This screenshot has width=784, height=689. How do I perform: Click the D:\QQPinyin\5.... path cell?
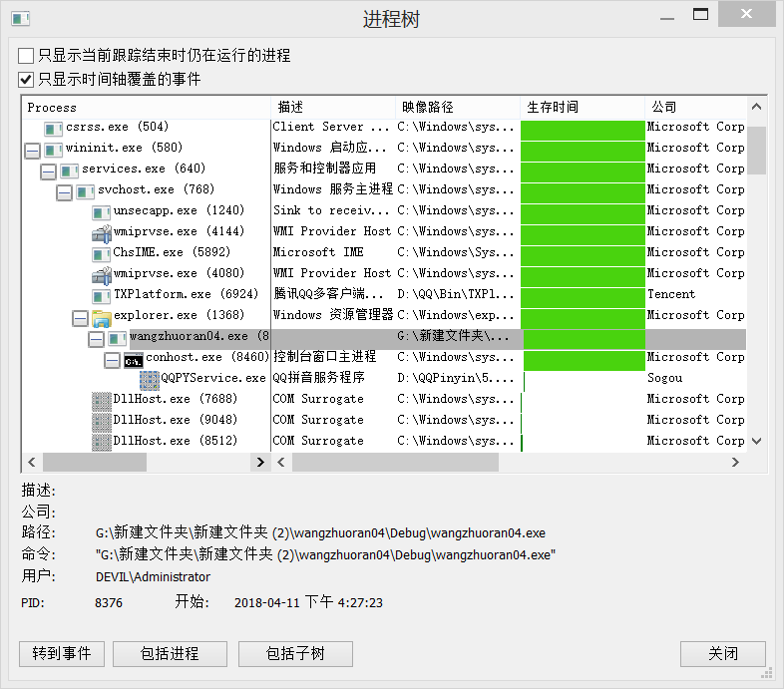[456, 378]
